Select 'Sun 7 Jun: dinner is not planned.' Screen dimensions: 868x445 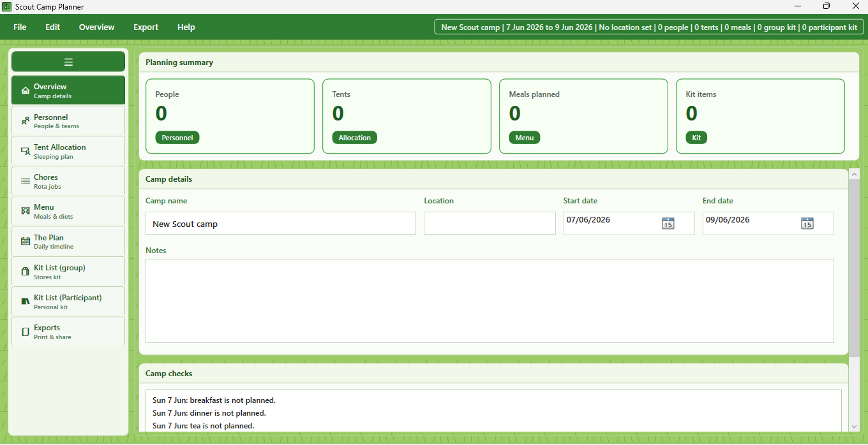pos(209,413)
